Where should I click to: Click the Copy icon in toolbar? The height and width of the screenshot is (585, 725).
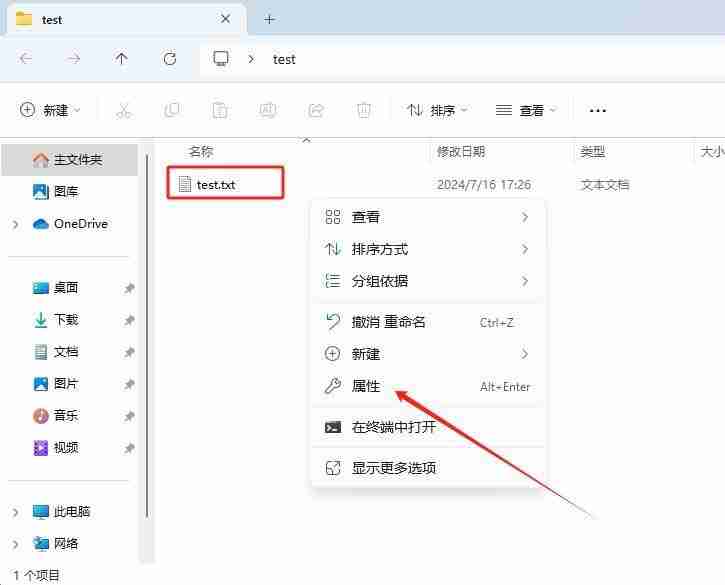click(x=172, y=110)
